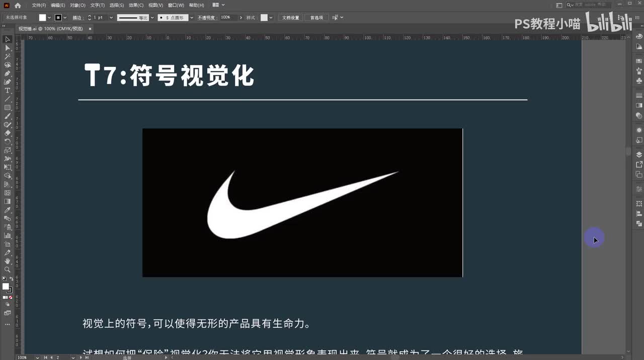Select the Type (T) tool

(x=8, y=91)
